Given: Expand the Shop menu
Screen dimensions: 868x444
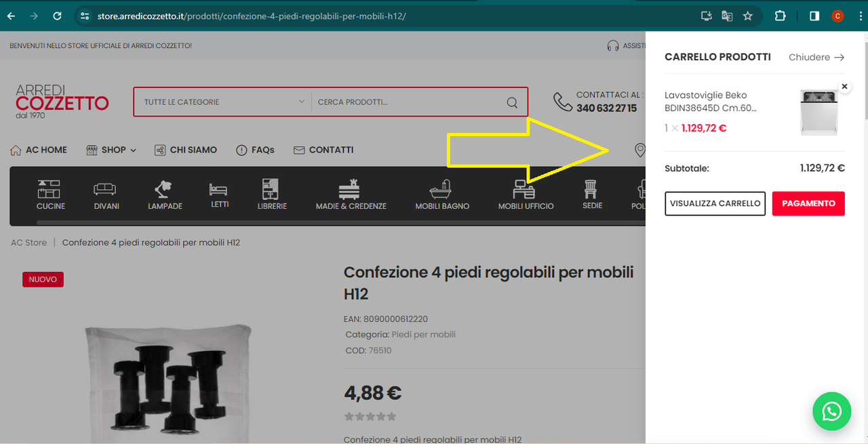Looking at the screenshot, I should [x=111, y=150].
